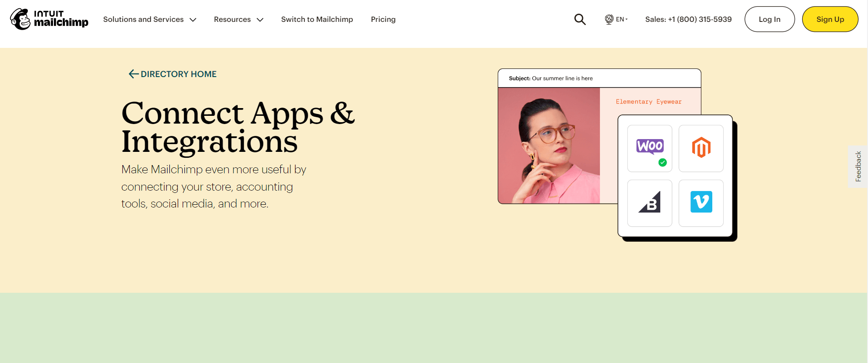868x363 pixels.
Task: Open the search magnifier icon
Action: tap(580, 19)
